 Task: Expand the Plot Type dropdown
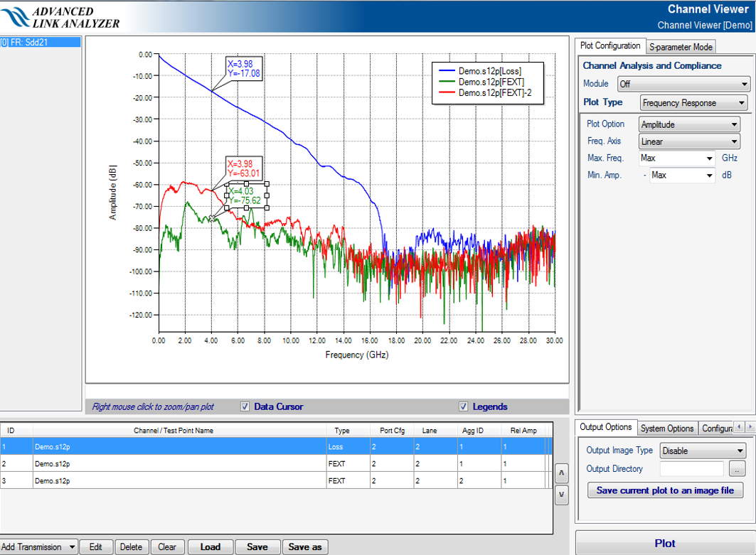click(x=693, y=103)
